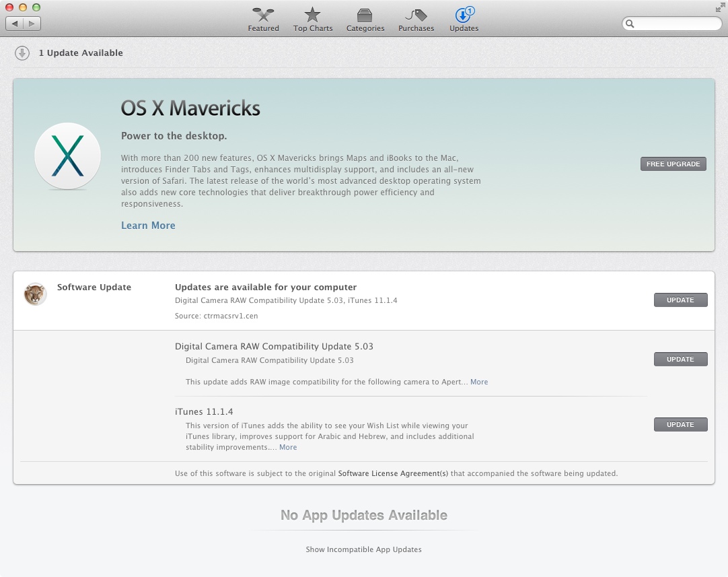The image size is (728, 577).
Task: Click the OS X Mavericks title
Action: (x=190, y=108)
